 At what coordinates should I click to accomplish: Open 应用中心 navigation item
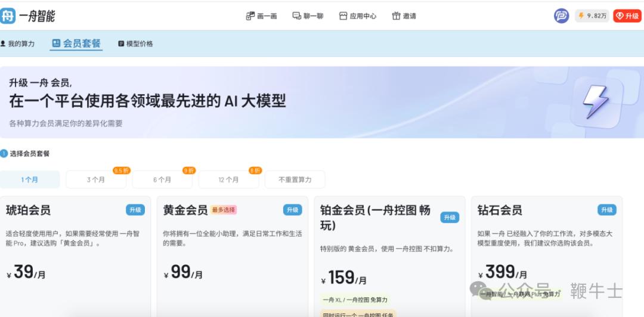point(358,16)
